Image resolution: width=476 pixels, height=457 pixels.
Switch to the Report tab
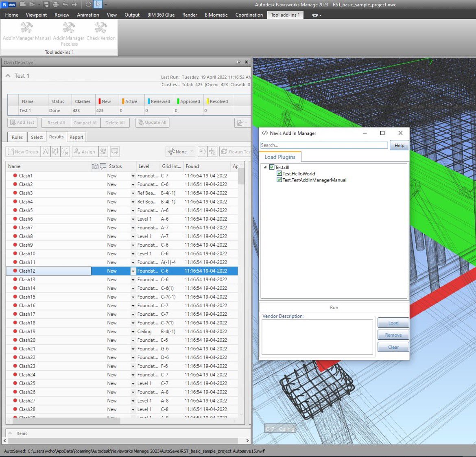click(76, 137)
